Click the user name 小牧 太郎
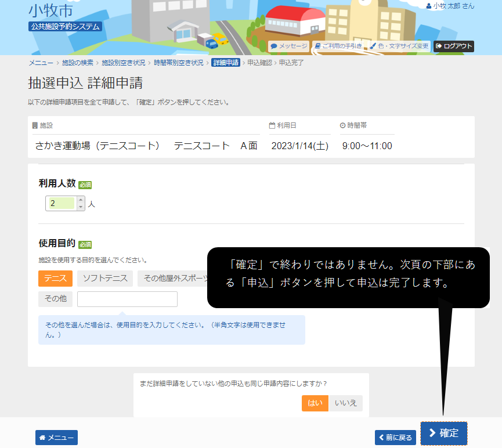Screen dimensions: 502x448 click(x=450, y=6)
